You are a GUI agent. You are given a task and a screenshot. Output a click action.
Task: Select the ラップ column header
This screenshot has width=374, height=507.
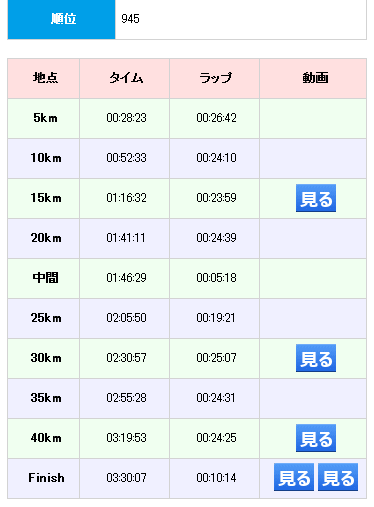[215, 79]
